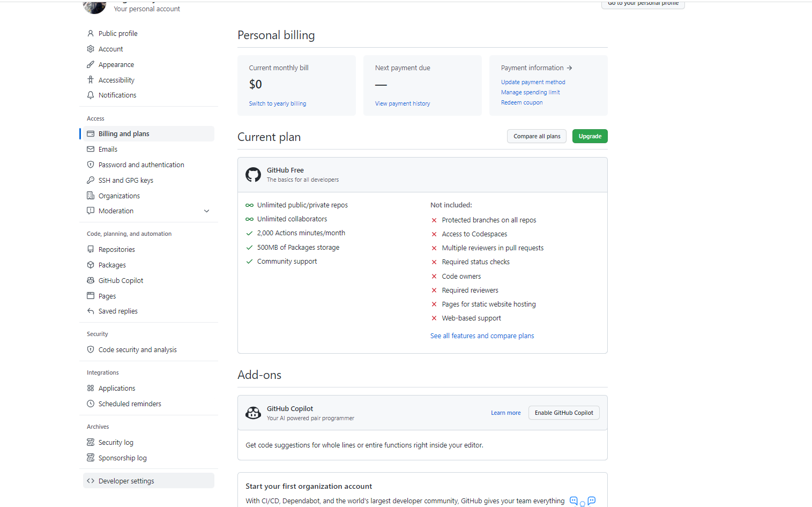Go to Account settings

coord(149,49)
